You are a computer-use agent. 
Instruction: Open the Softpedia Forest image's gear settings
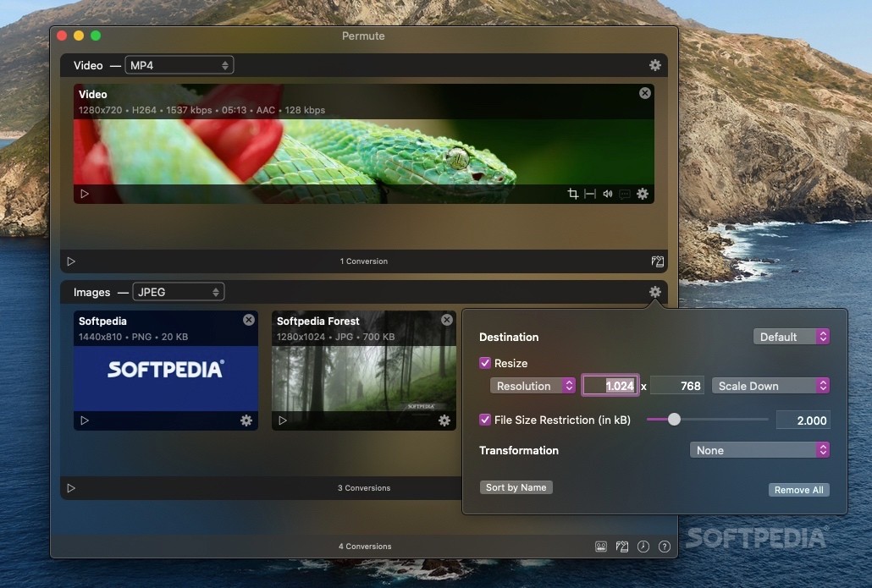click(444, 420)
